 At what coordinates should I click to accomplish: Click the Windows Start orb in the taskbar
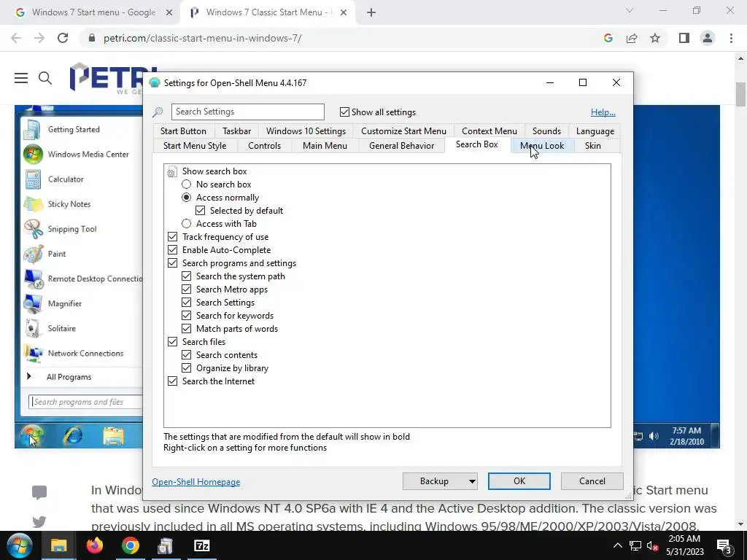[x=19, y=545]
